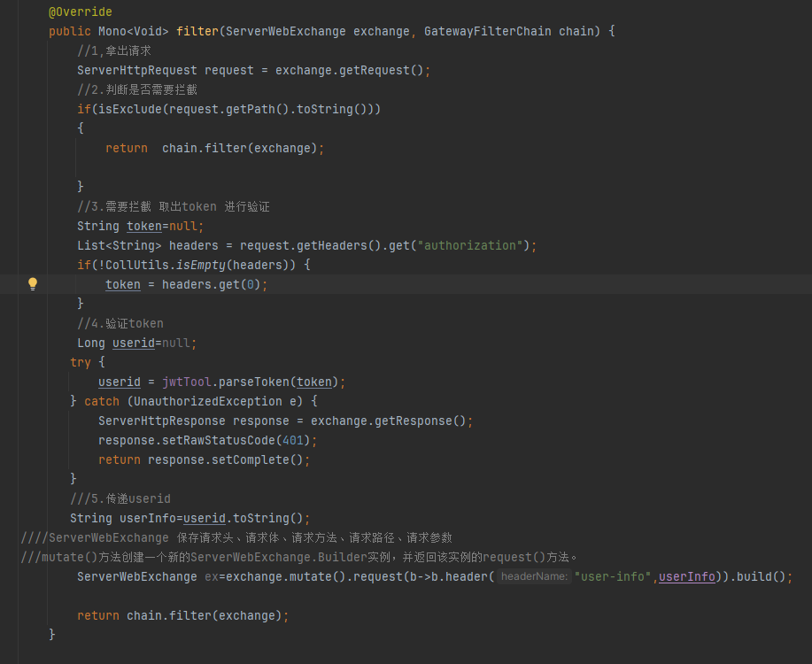Viewport: 812px width, 664px height.
Task: Click the comment '//1,拿出请求'
Action: click(x=114, y=50)
